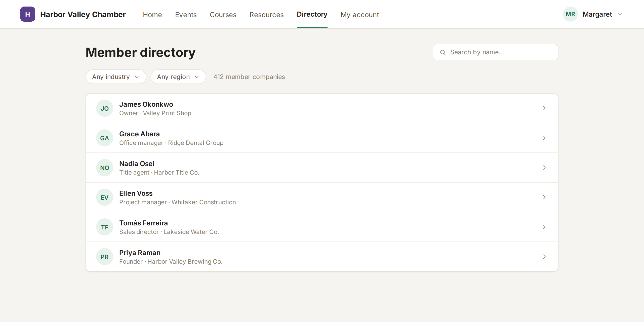The width and height of the screenshot is (644, 322).
Task: Expand the Any region filter dropdown
Action: click(x=178, y=77)
